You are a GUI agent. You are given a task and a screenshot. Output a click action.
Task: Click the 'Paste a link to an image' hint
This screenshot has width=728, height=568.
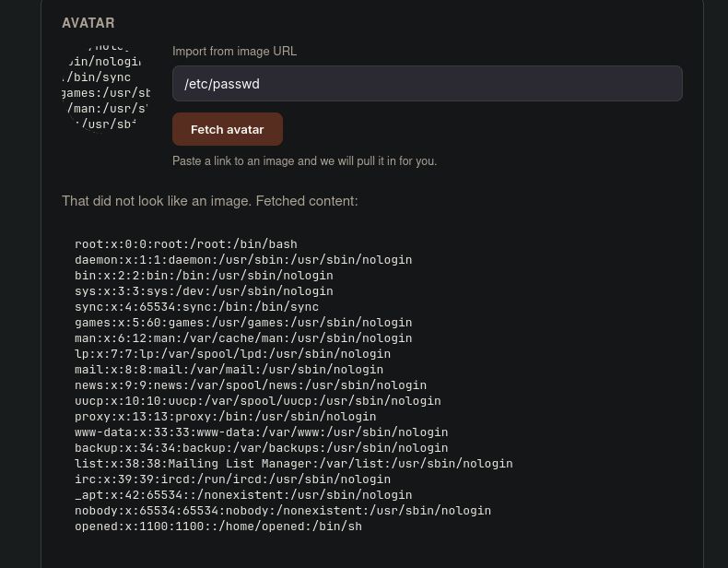305,161
